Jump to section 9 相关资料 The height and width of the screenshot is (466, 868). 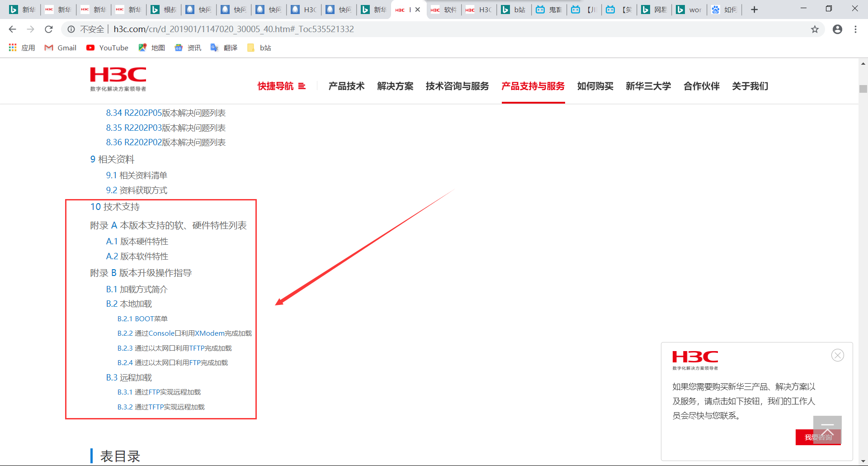[x=112, y=159]
